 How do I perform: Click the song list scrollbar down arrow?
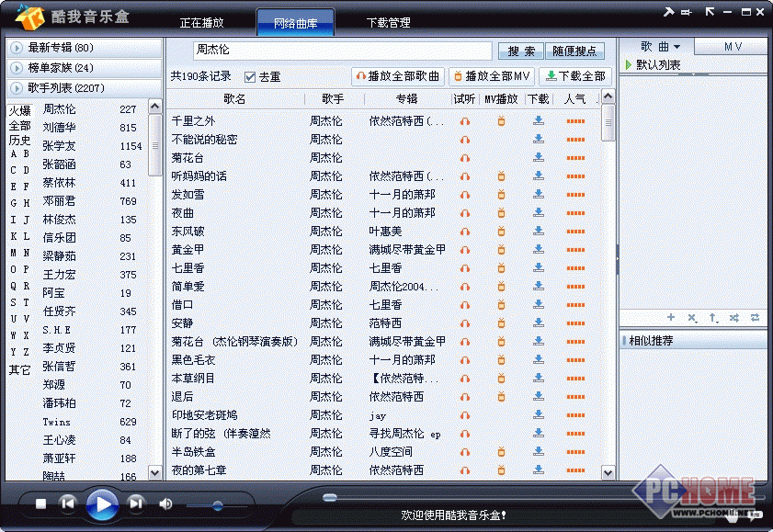point(608,472)
